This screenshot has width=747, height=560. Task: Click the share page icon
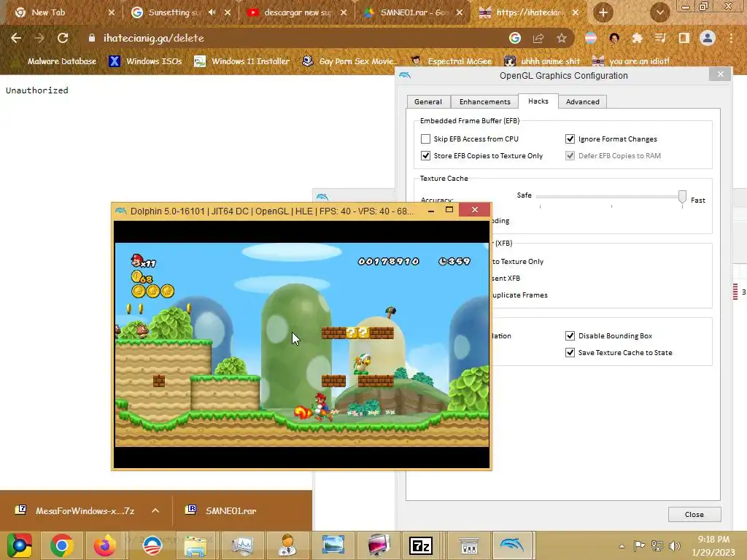[538, 38]
